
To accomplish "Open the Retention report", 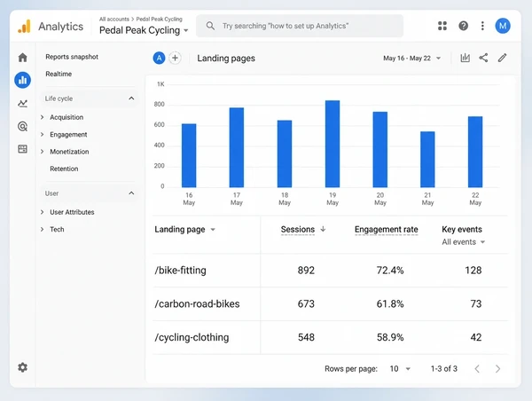I will (x=64, y=169).
